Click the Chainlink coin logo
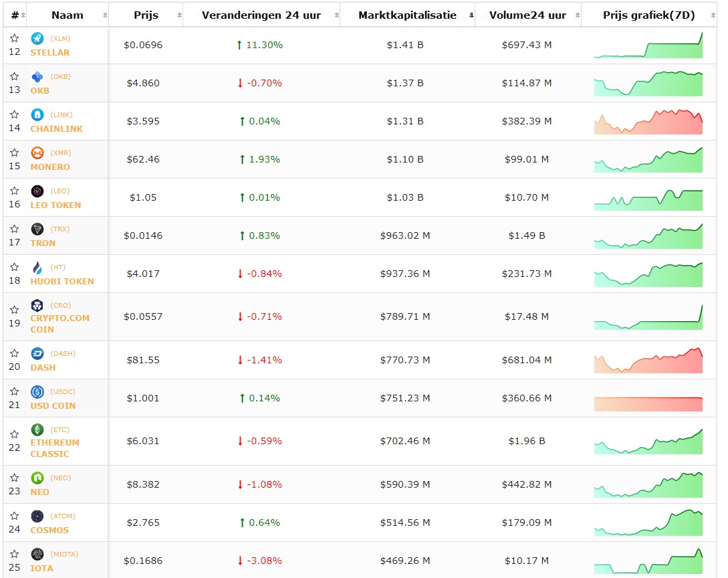728x578 pixels. pyautogui.click(x=37, y=115)
